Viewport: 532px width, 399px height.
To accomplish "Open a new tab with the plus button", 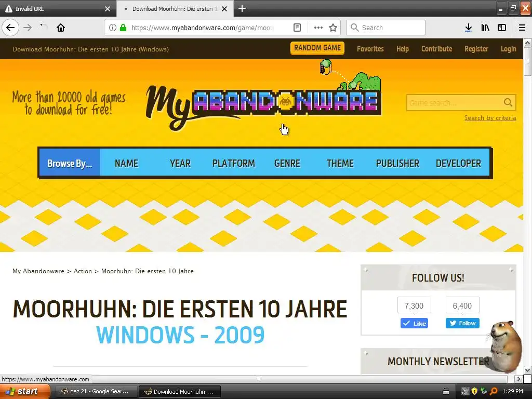I will pyautogui.click(x=242, y=8).
